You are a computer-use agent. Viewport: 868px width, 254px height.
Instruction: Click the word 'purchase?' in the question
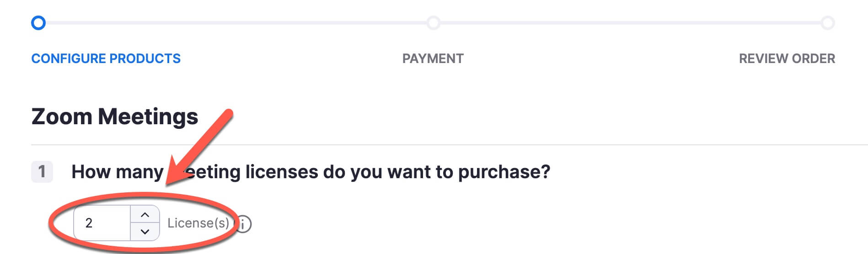click(x=504, y=172)
